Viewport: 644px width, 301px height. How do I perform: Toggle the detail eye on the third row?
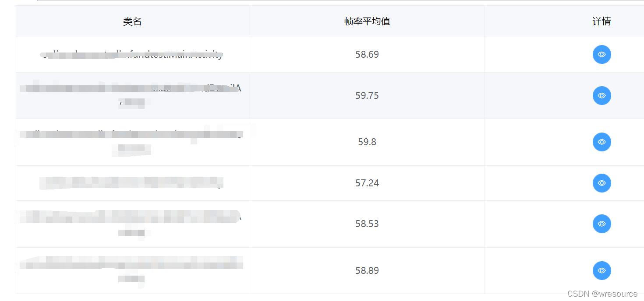[x=602, y=142]
